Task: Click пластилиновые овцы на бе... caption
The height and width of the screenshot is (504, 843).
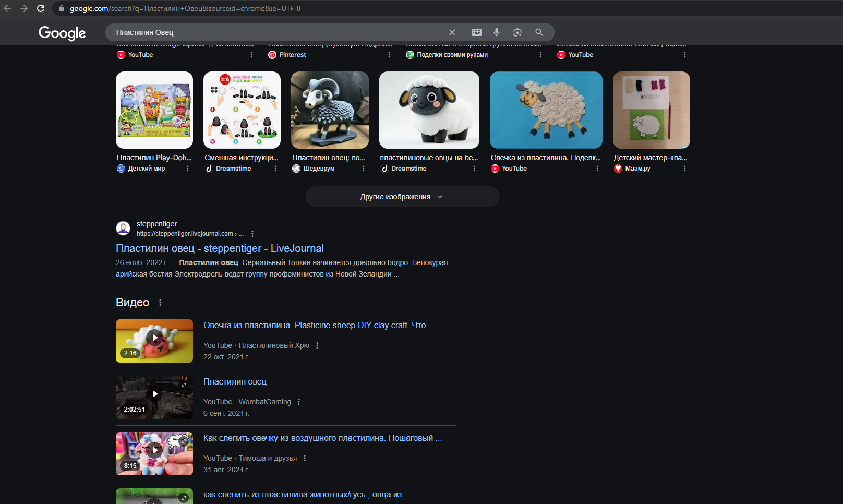Action: click(x=429, y=158)
